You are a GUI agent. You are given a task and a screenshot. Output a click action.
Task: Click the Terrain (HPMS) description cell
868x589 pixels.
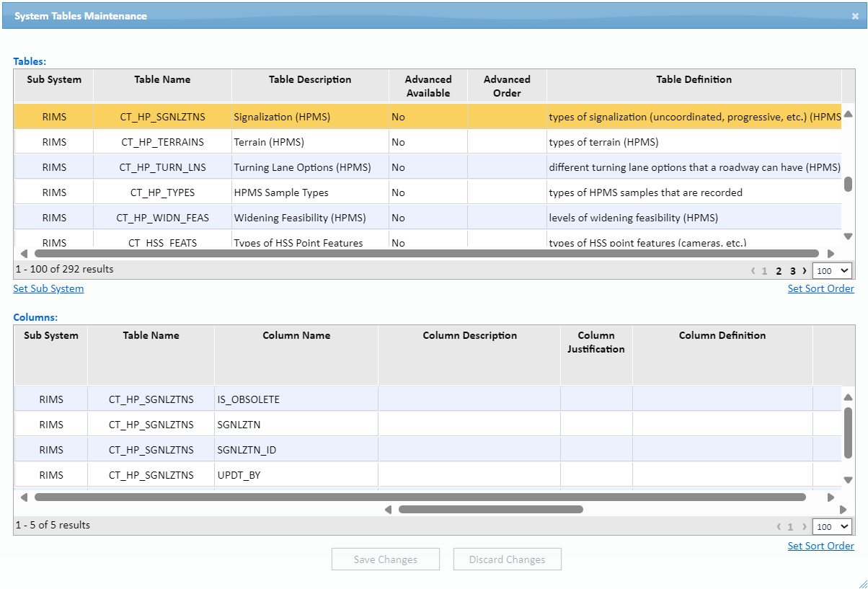pyautogui.click(x=310, y=142)
